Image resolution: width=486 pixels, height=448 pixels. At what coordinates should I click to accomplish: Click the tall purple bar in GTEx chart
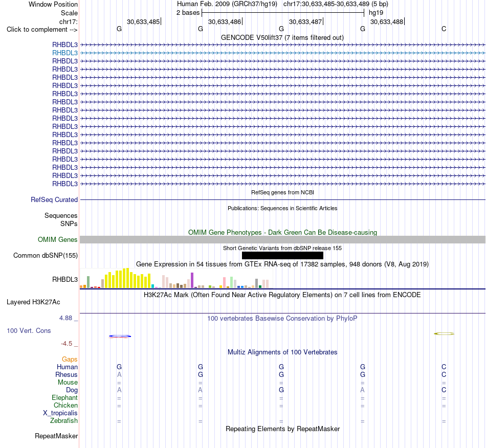point(192,280)
